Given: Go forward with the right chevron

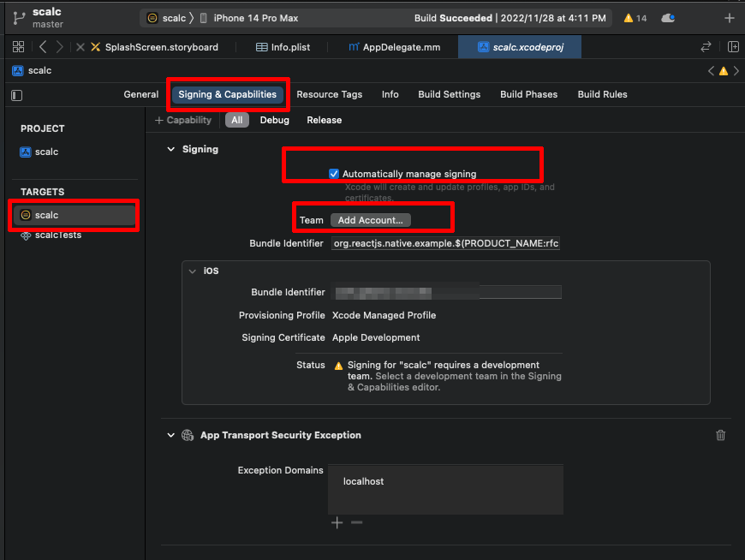Looking at the screenshot, I should [59, 46].
